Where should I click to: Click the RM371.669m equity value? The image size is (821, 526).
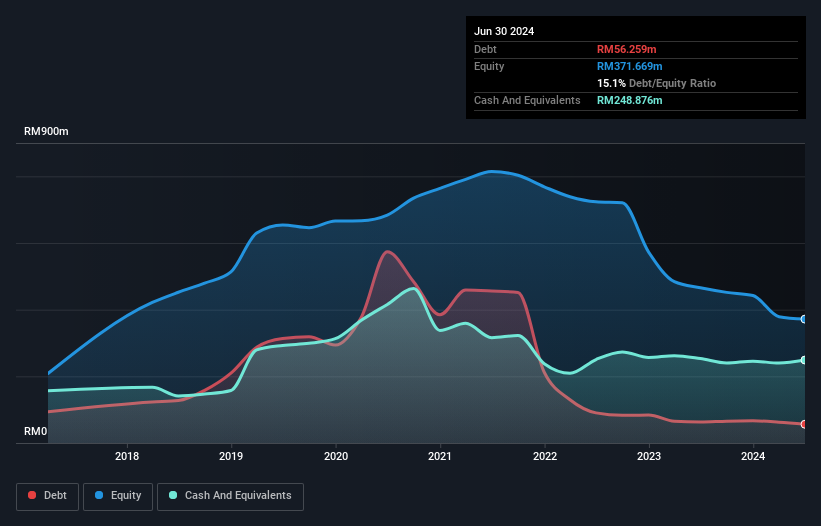629,66
